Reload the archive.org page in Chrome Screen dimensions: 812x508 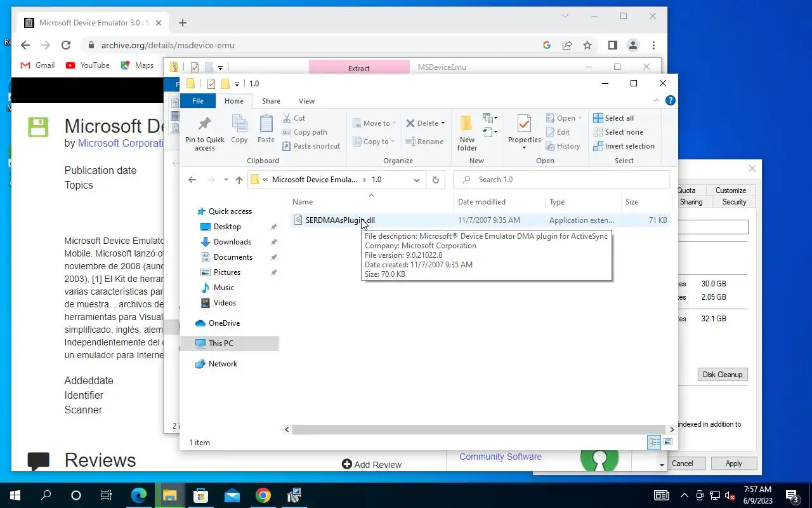point(66,45)
